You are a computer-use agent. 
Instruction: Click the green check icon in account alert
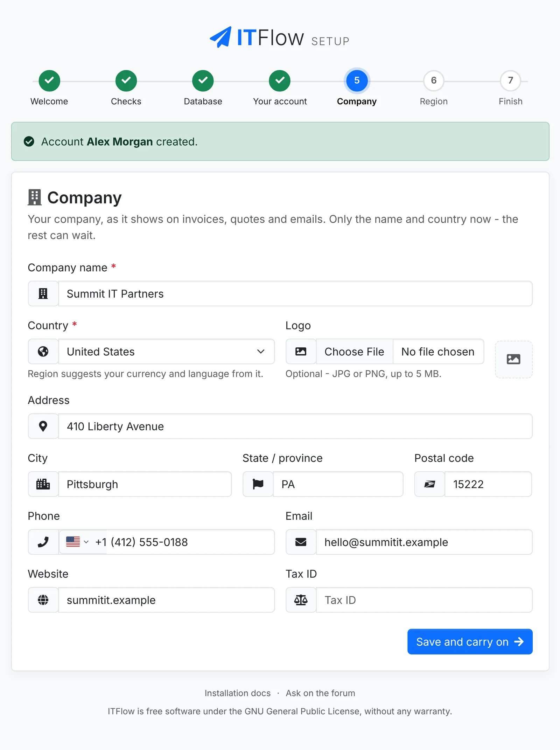(29, 141)
